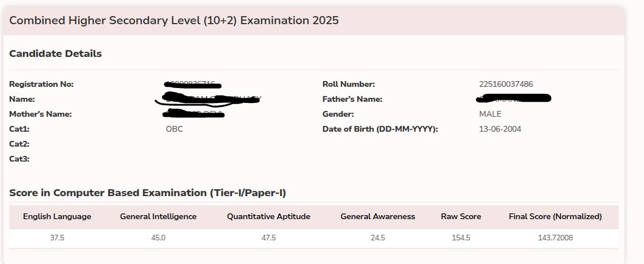The height and width of the screenshot is (264, 644).
Task: Click the Quantitative Aptitude score 47.5
Action: click(269, 238)
